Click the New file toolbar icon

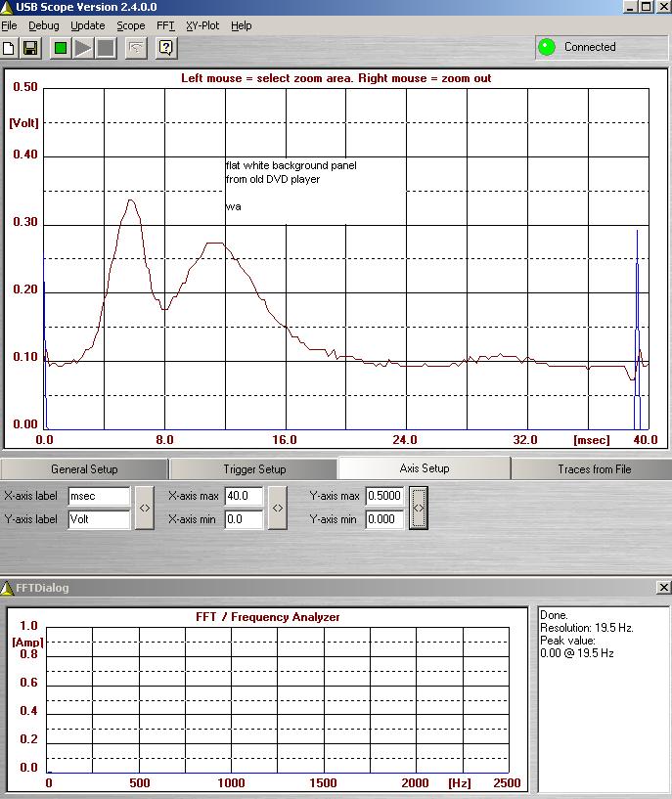pyautogui.click(x=10, y=48)
